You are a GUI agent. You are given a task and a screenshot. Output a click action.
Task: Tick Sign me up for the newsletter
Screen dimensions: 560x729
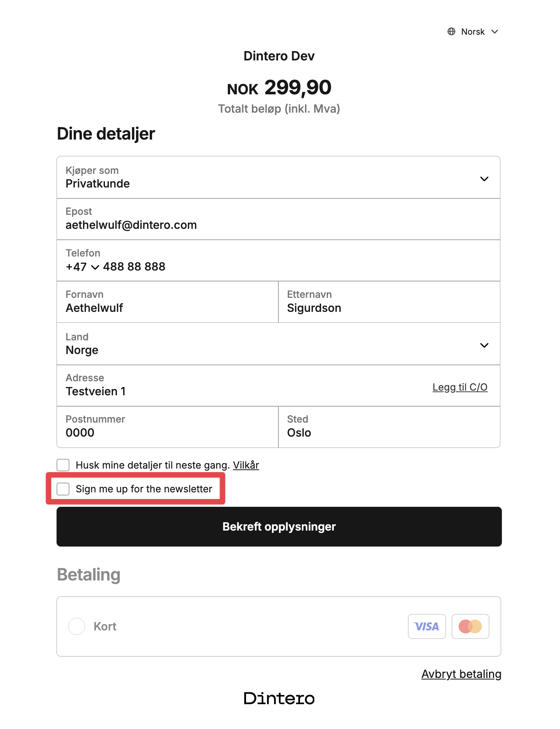coord(63,489)
